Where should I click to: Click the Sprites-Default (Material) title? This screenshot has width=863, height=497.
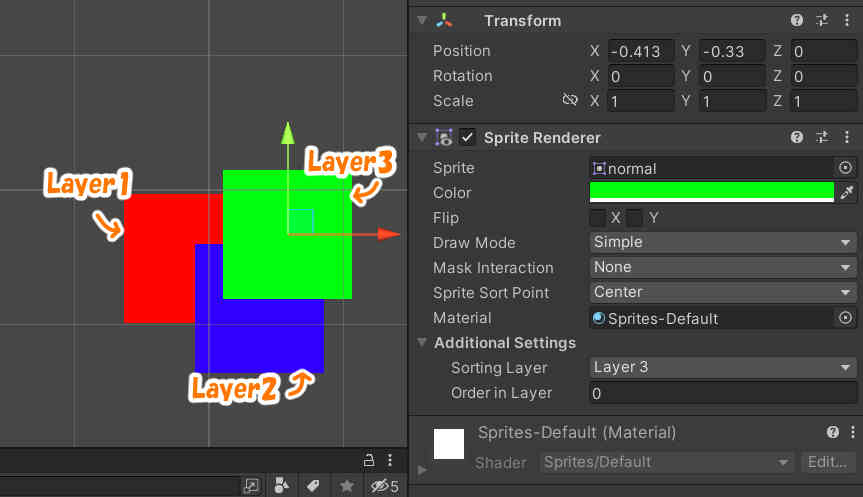pyautogui.click(x=577, y=433)
